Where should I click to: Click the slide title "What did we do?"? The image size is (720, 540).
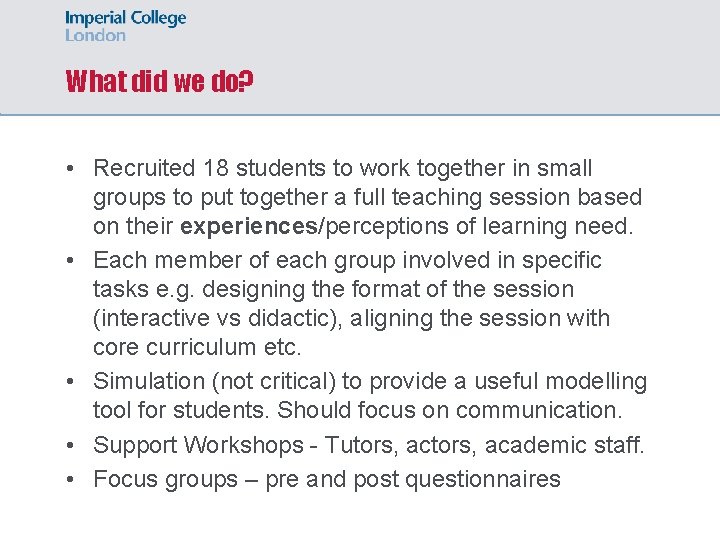pyautogui.click(x=159, y=81)
